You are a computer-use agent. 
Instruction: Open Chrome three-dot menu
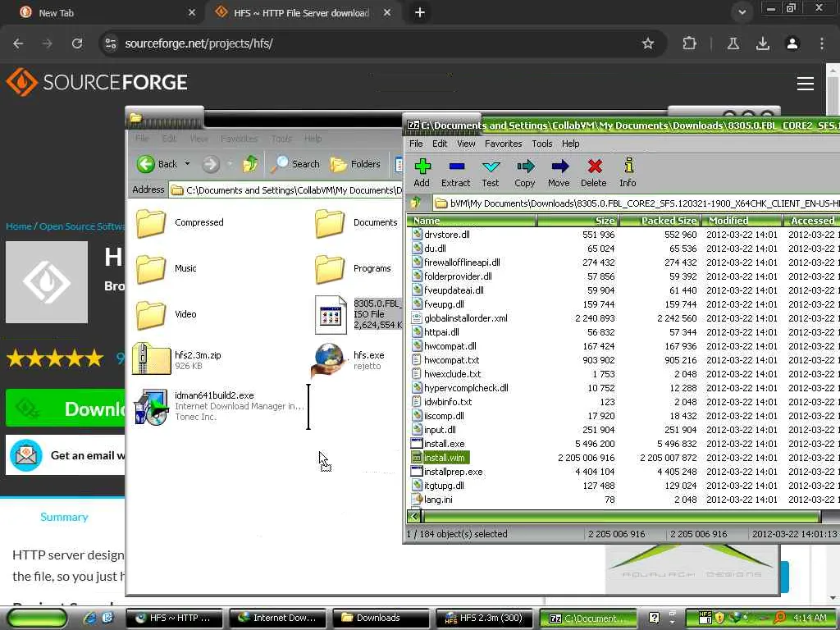[x=822, y=43]
